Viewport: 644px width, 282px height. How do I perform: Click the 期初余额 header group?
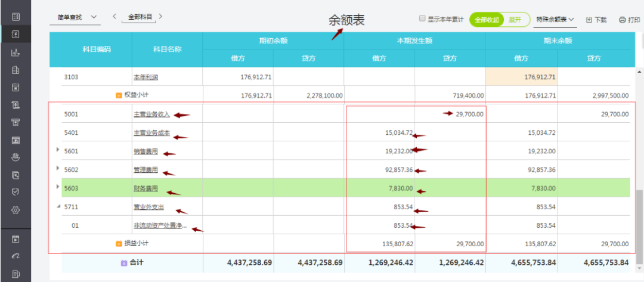pyautogui.click(x=273, y=41)
